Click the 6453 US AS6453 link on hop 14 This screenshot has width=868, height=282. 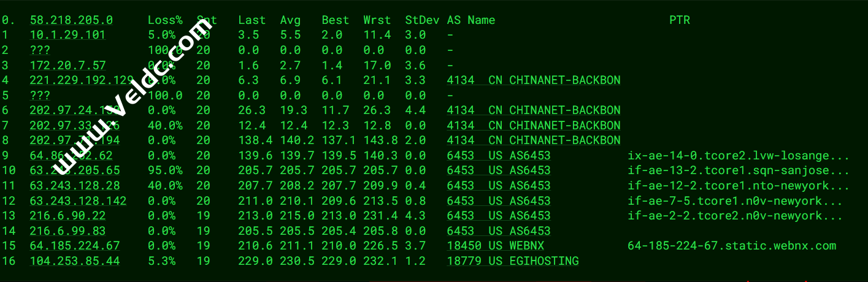498,231
